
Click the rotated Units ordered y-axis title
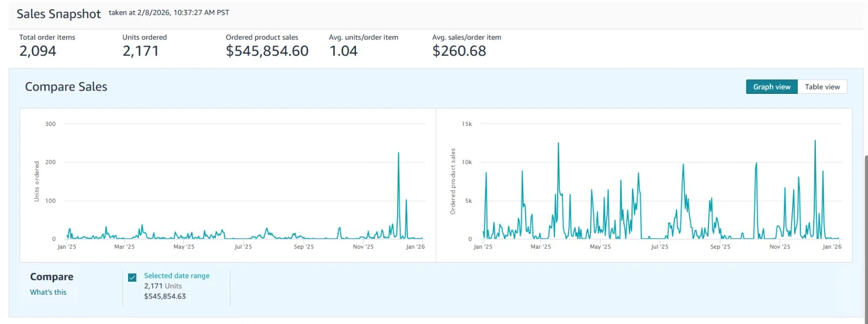tap(37, 181)
